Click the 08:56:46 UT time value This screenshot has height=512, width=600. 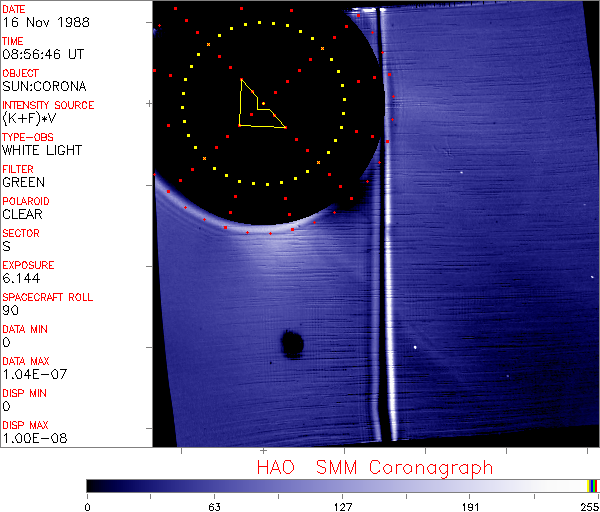[x=43, y=55]
